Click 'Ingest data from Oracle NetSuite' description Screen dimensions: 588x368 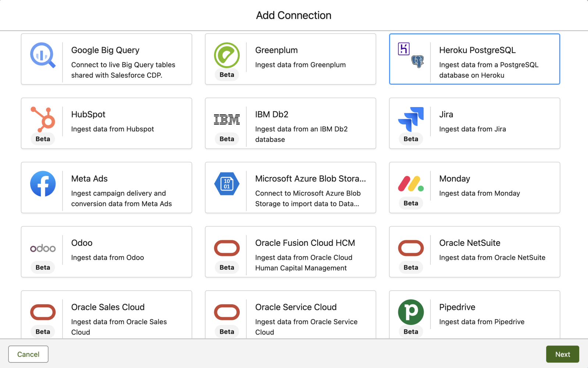coord(492,258)
